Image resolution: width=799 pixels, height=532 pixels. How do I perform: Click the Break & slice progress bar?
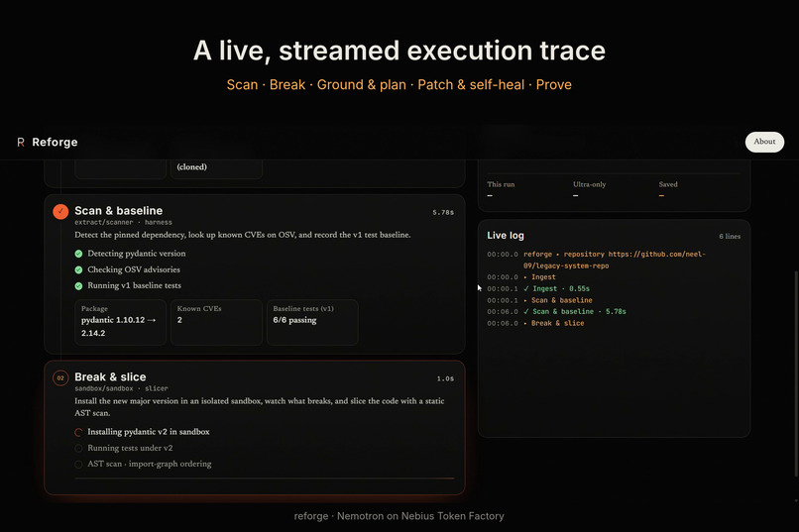265,479
